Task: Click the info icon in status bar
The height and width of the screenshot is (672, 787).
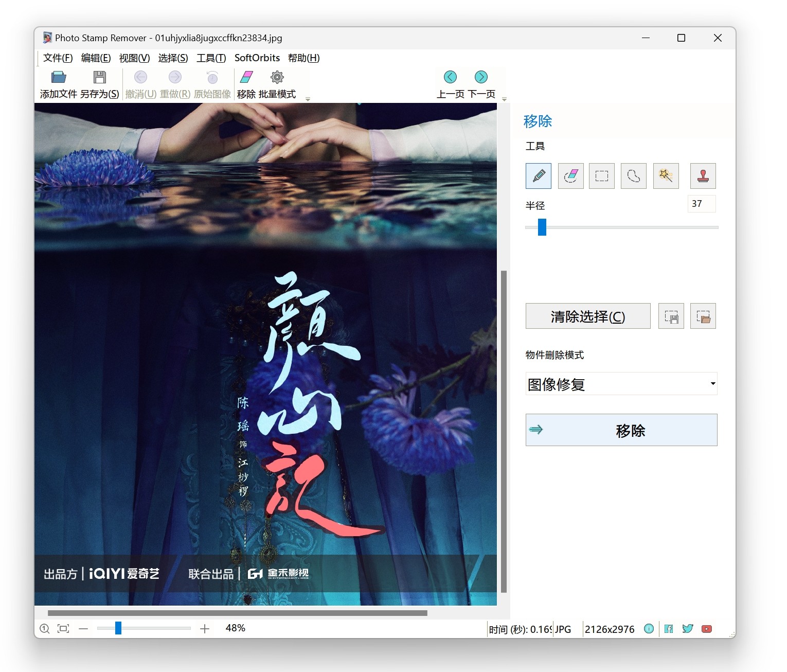Action: pos(649,628)
